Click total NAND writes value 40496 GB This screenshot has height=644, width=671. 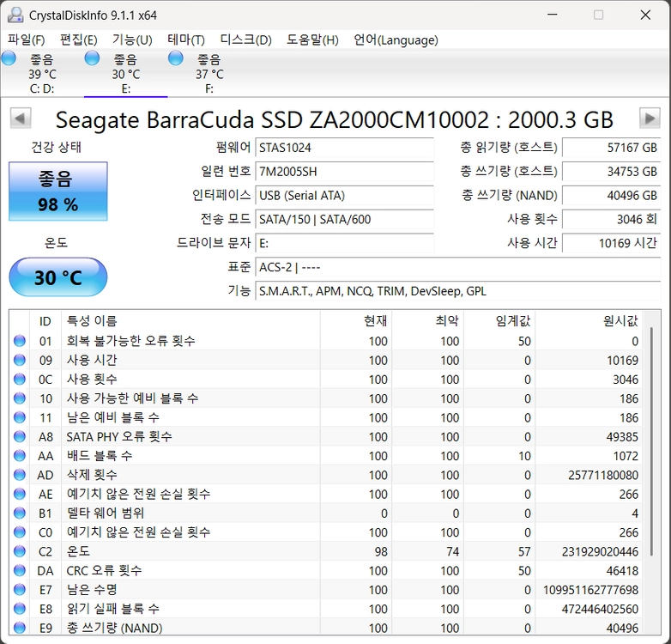click(612, 196)
